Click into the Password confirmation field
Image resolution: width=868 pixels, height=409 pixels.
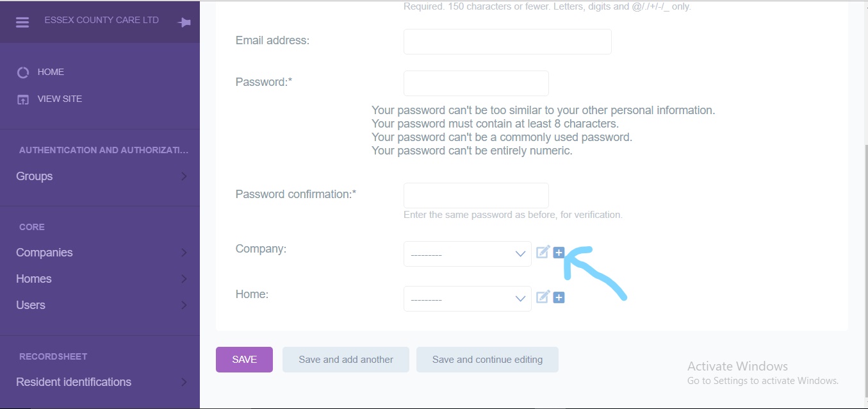pyautogui.click(x=476, y=196)
